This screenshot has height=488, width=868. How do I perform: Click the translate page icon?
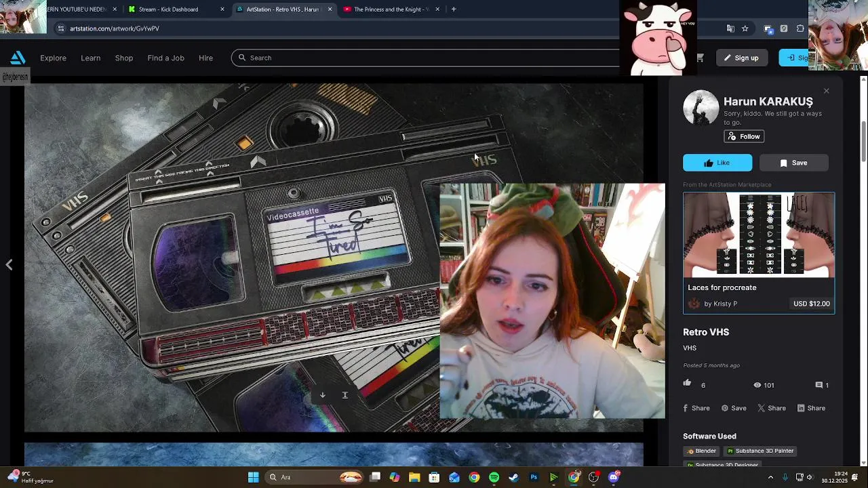(730, 28)
